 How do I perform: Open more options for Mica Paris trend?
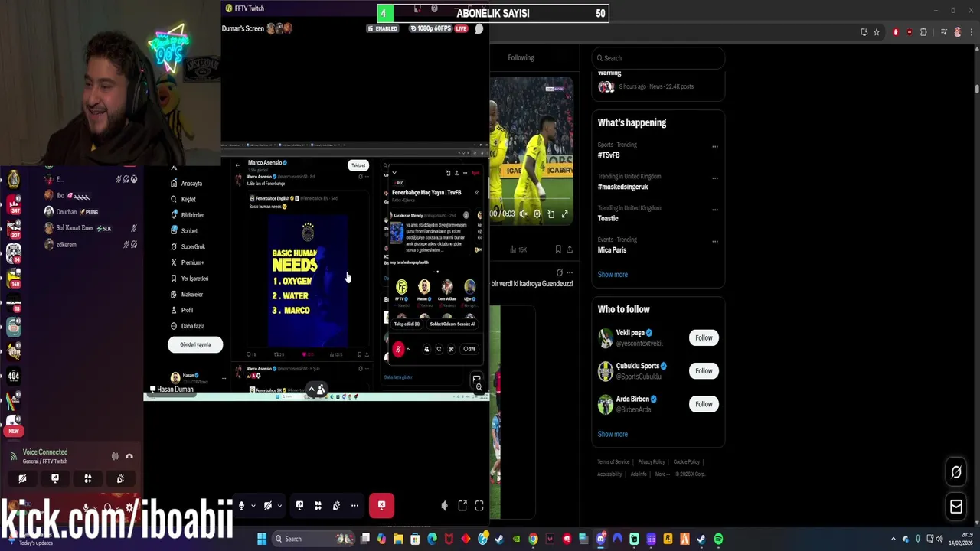[x=715, y=241]
